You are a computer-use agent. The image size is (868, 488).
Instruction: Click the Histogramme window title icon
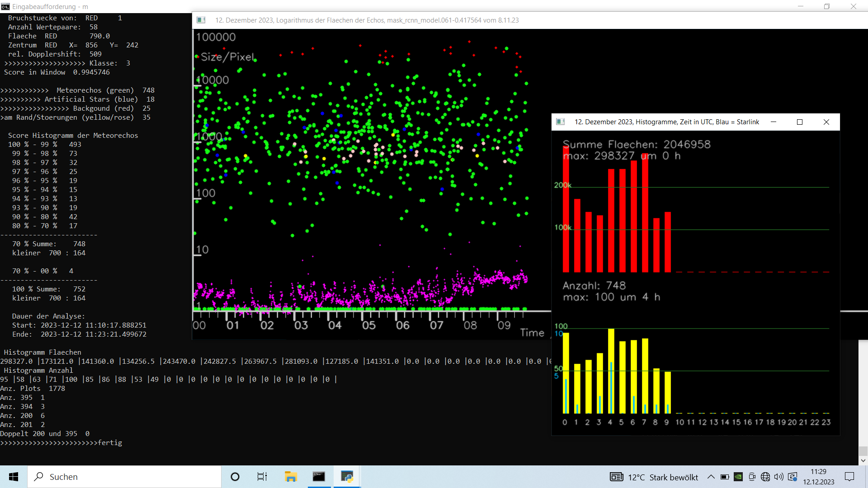[561, 122]
